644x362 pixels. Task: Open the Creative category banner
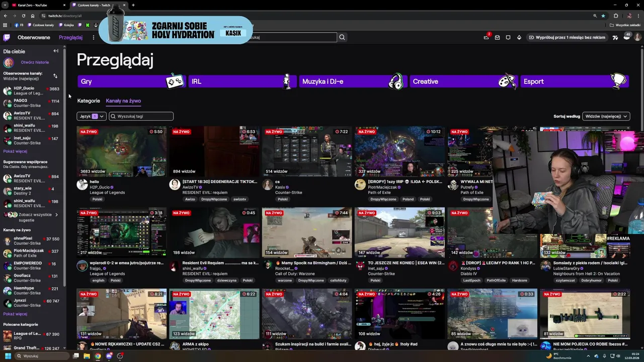pyautogui.click(x=463, y=81)
